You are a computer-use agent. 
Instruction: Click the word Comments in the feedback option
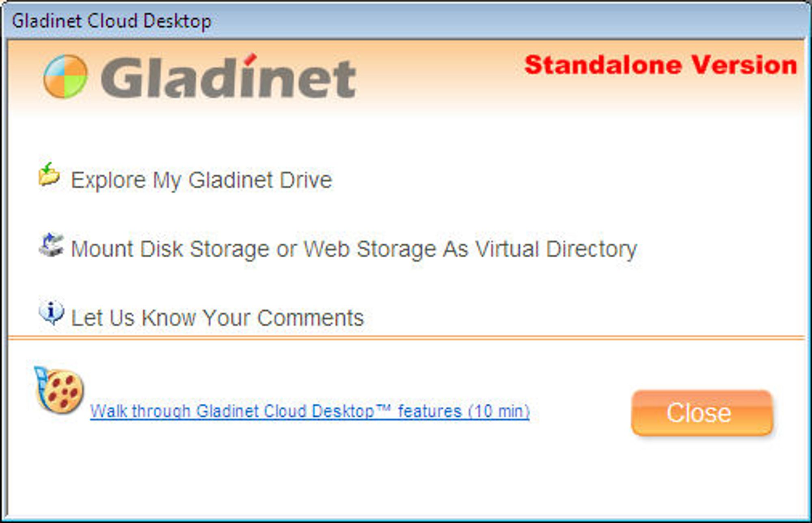311,318
